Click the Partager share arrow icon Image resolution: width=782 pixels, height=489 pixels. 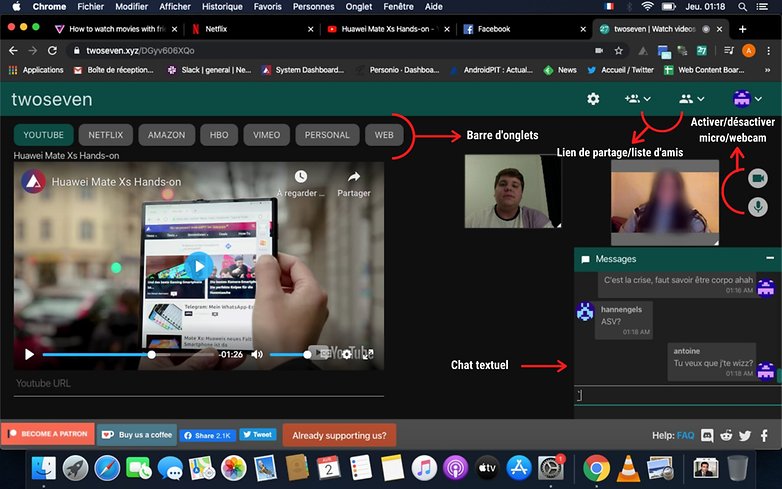[x=354, y=176]
